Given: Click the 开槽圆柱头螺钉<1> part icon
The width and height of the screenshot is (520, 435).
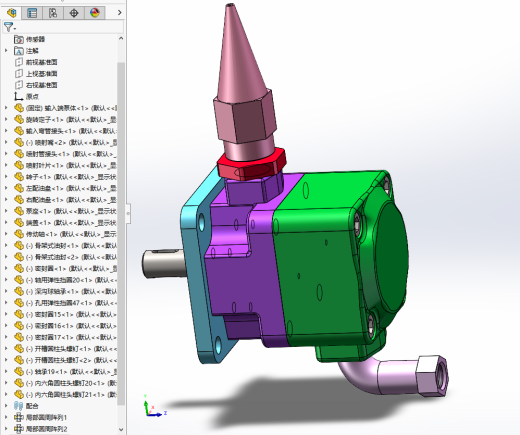Looking at the screenshot, I should pos(19,349).
